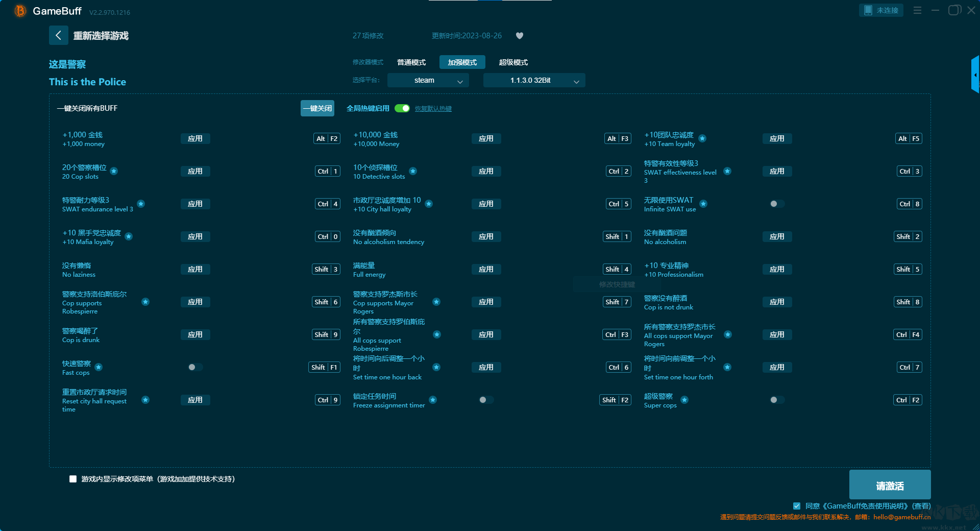
Task: Enable the Freeze assignment timer toggle
Action: coord(486,400)
